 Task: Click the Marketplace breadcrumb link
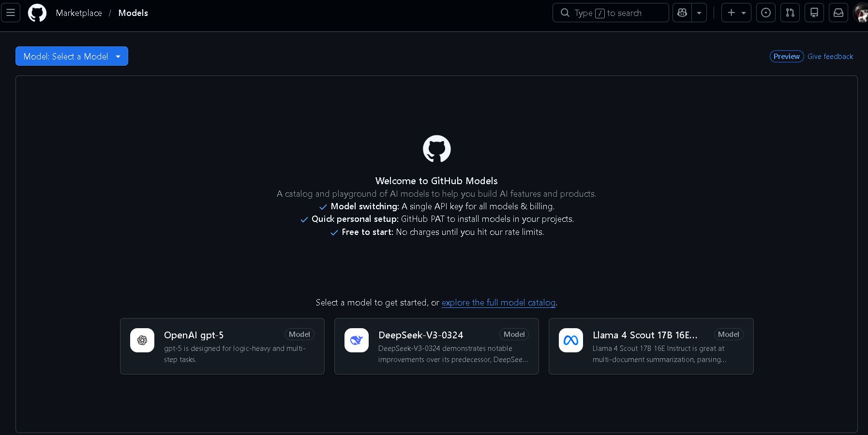(79, 13)
